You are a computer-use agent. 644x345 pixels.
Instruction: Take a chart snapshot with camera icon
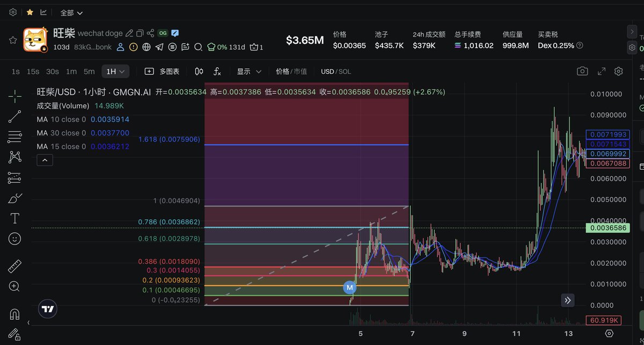tap(582, 71)
